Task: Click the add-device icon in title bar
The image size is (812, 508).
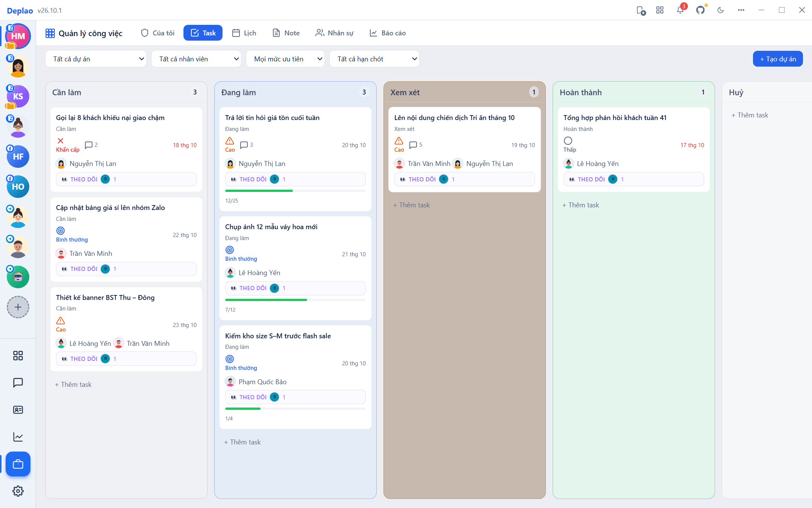Action: point(641,11)
